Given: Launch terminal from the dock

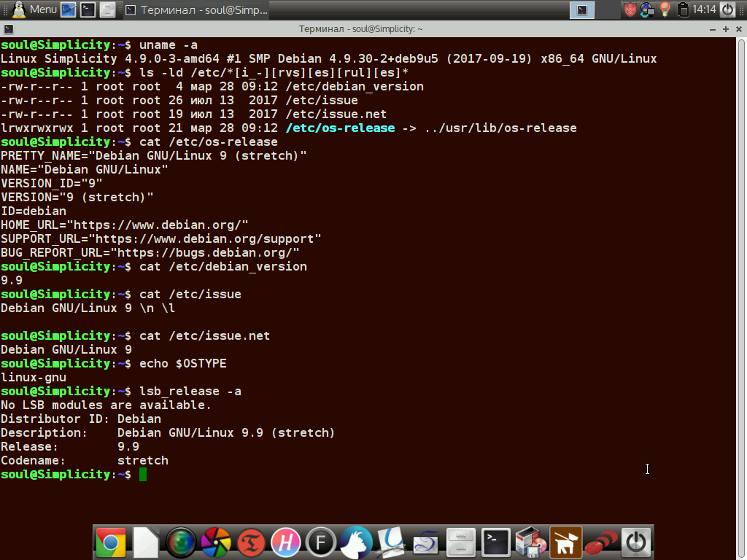Looking at the screenshot, I should tap(495, 542).
